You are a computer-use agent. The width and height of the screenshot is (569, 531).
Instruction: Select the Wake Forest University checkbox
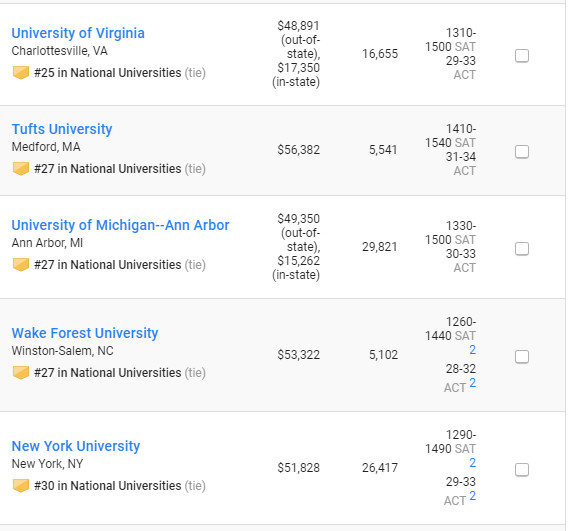point(522,357)
